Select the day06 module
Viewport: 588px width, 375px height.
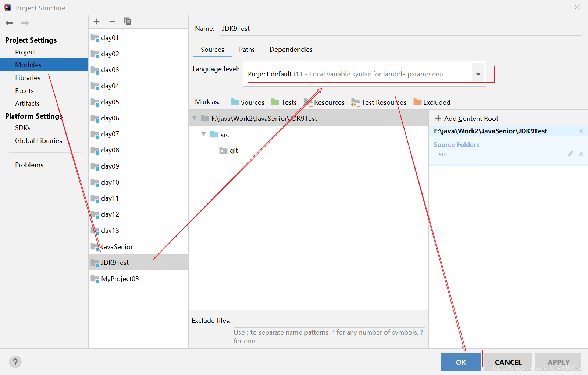pos(138,118)
